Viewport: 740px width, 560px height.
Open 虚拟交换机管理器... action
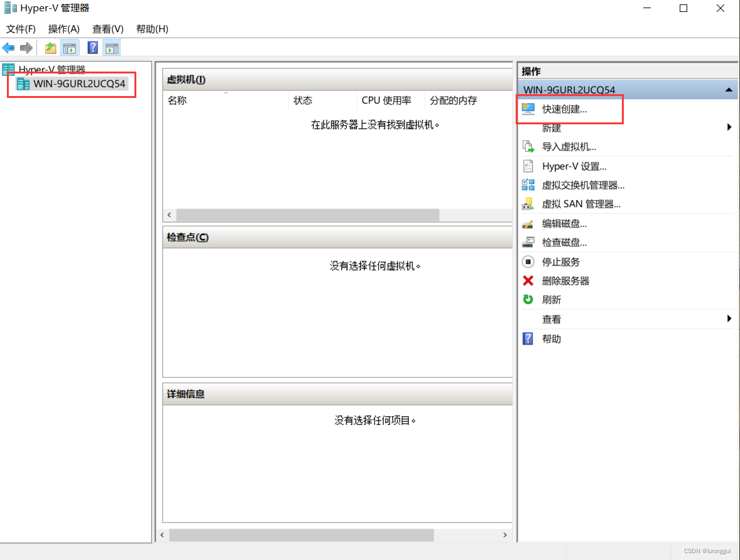(x=584, y=185)
